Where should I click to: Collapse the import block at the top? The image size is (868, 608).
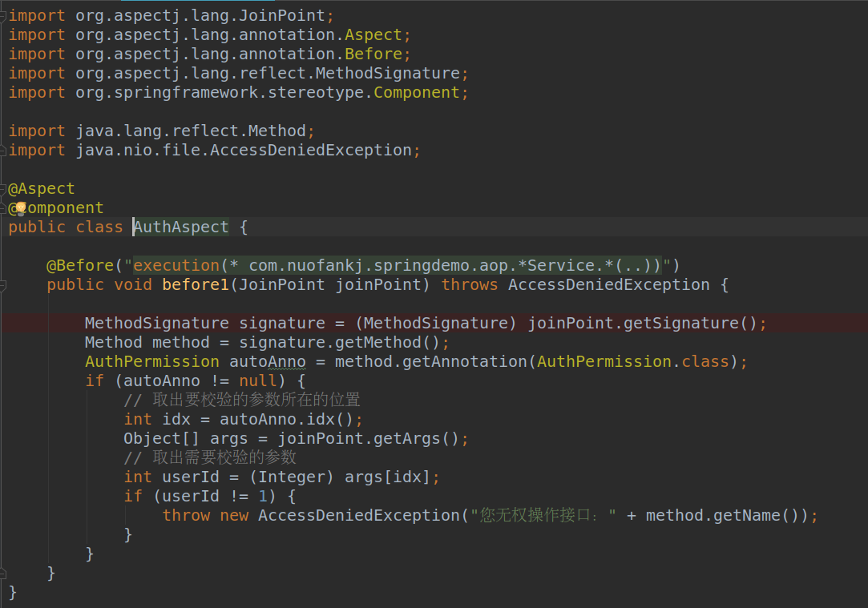(4, 15)
